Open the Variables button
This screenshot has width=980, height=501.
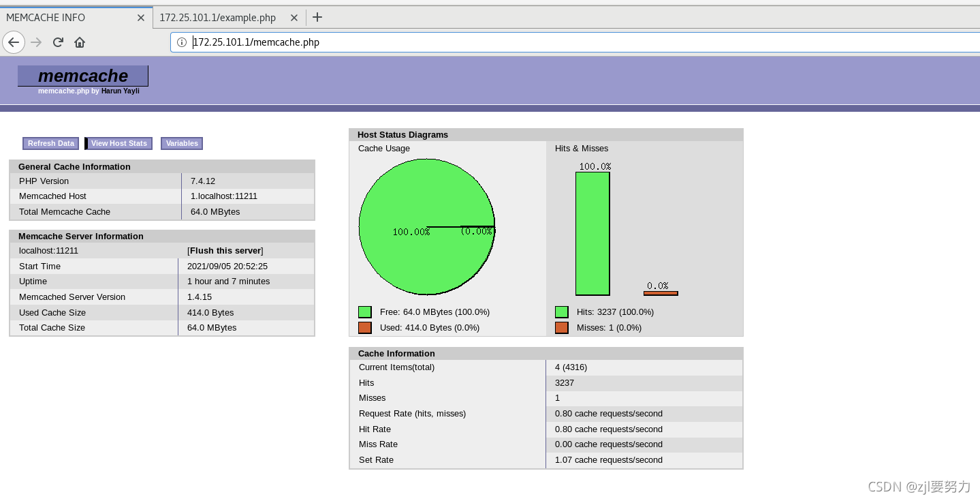(182, 143)
